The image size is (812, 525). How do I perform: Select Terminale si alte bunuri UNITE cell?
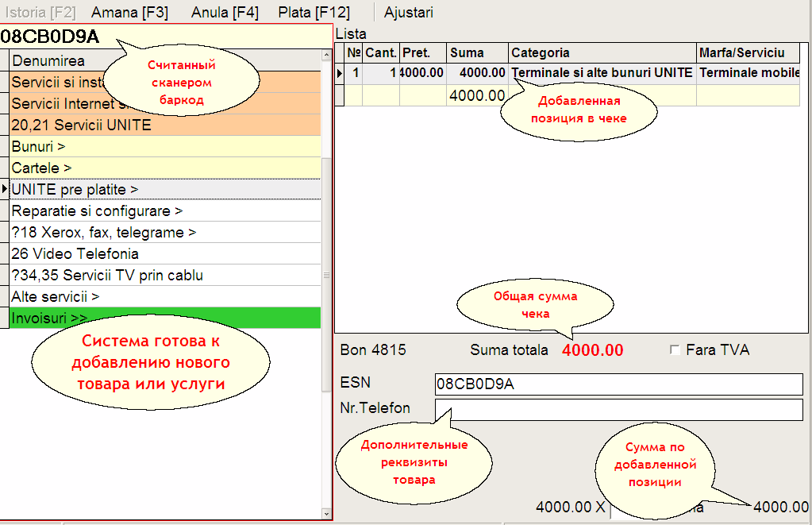602,73
